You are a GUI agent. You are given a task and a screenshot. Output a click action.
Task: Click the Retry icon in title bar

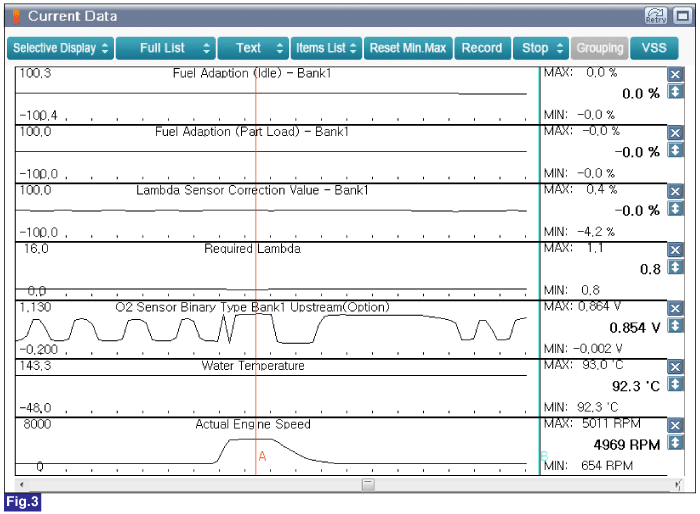pos(656,16)
